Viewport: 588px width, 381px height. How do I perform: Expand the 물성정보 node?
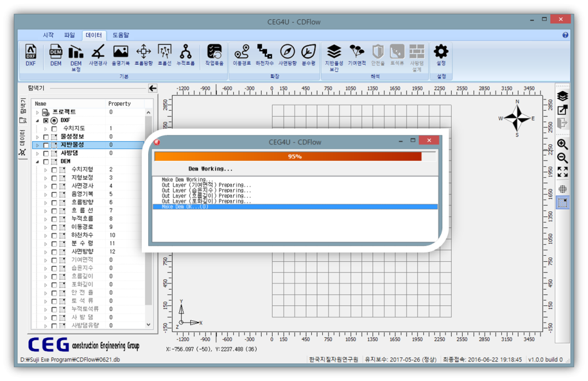37,137
